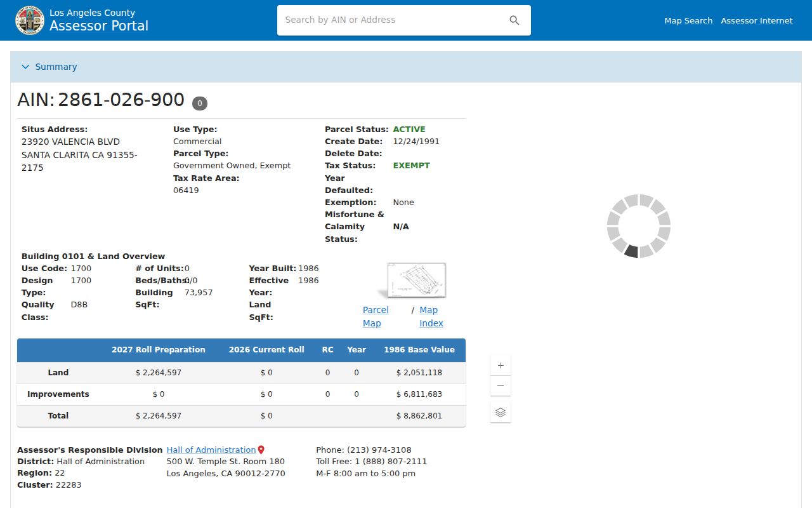Click the $ 6,811,683 improvements base value
The image size is (812, 508).
coord(419,394)
